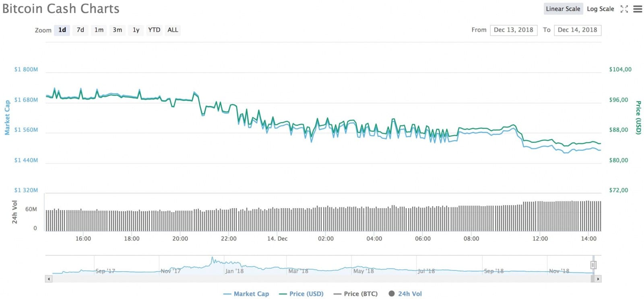The image size is (644, 299).
Task: Select the 7d zoom range
Action: pos(80,30)
